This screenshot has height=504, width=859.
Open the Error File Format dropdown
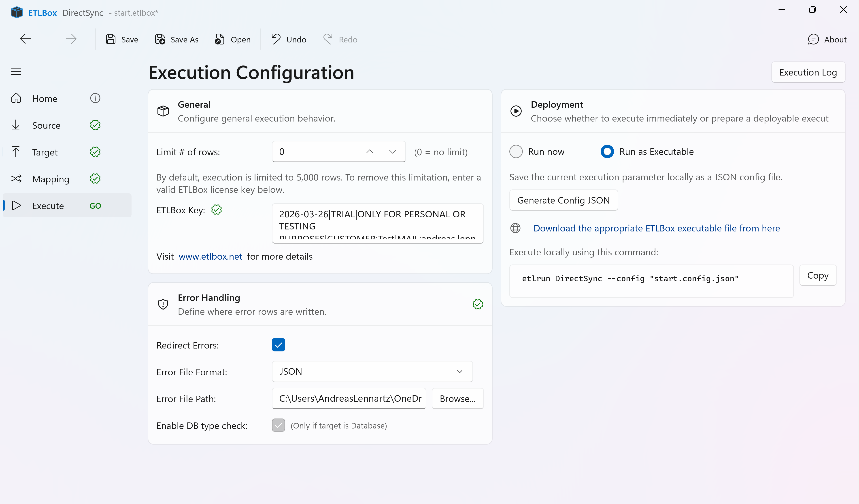tap(460, 371)
